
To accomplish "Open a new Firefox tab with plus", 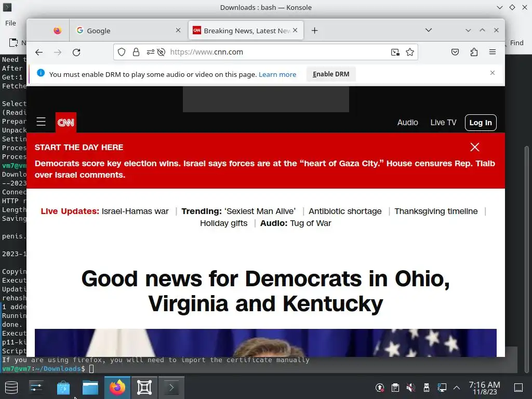I will click(314, 31).
